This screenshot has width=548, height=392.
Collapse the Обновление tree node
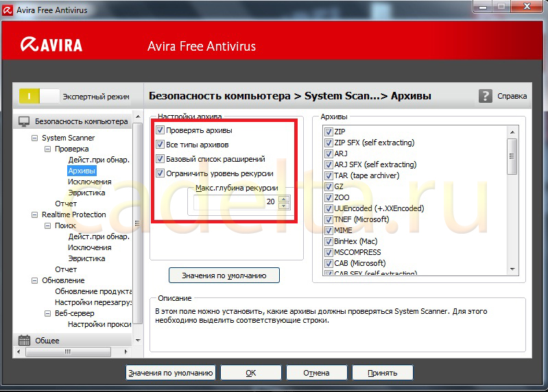34,281
